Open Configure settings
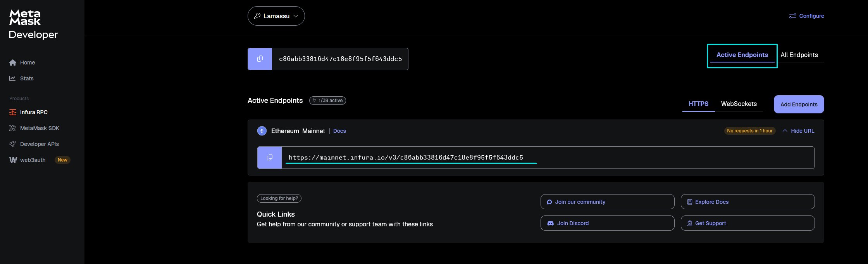Image resolution: width=868 pixels, height=264 pixels. [x=807, y=16]
